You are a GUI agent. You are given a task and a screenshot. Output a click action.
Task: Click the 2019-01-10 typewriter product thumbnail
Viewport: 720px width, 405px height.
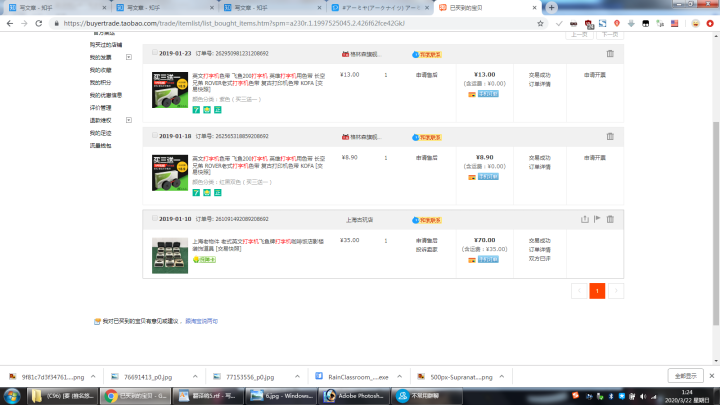coord(170,256)
